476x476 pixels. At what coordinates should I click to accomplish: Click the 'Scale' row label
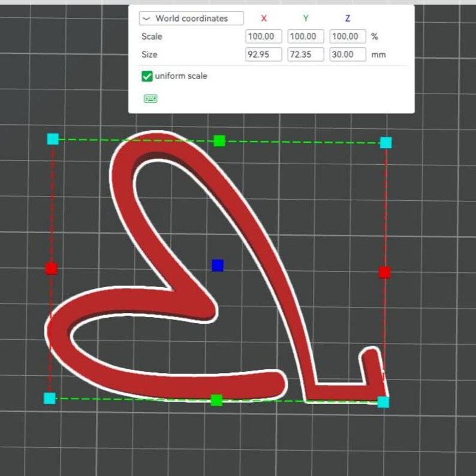click(x=152, y=37)
